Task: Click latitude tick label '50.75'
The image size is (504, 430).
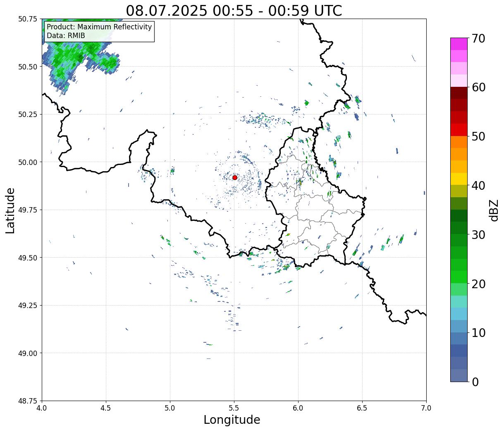Action: (28, 19)
